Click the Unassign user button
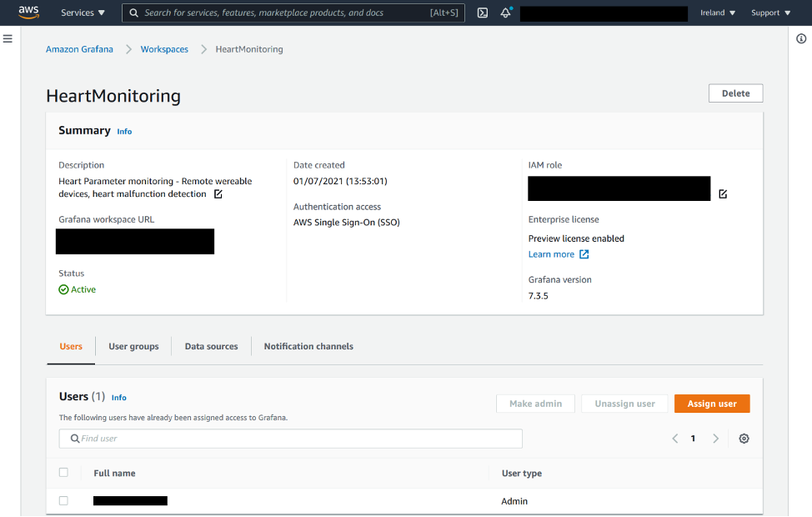 (624, 404)
